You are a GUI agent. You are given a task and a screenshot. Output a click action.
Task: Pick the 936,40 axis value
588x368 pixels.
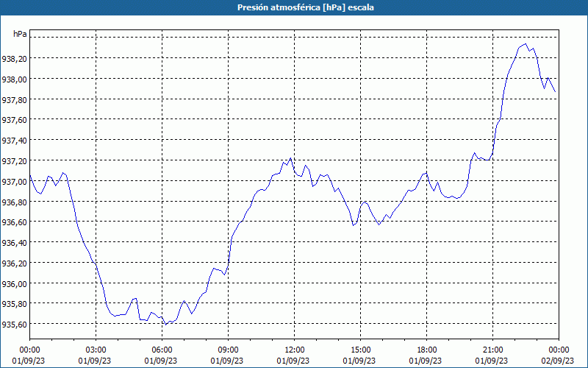[14, 243]
